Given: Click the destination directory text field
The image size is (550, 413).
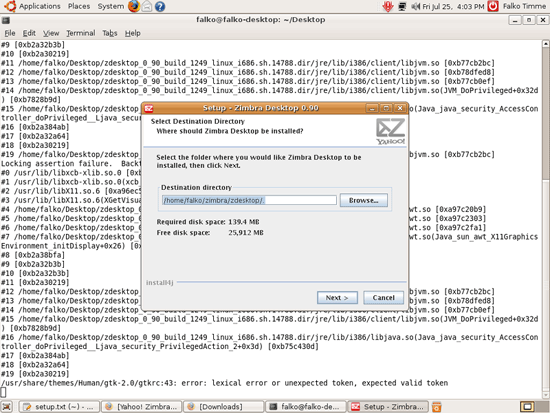Looking at the screenshot, I should (x=249, y=200).
